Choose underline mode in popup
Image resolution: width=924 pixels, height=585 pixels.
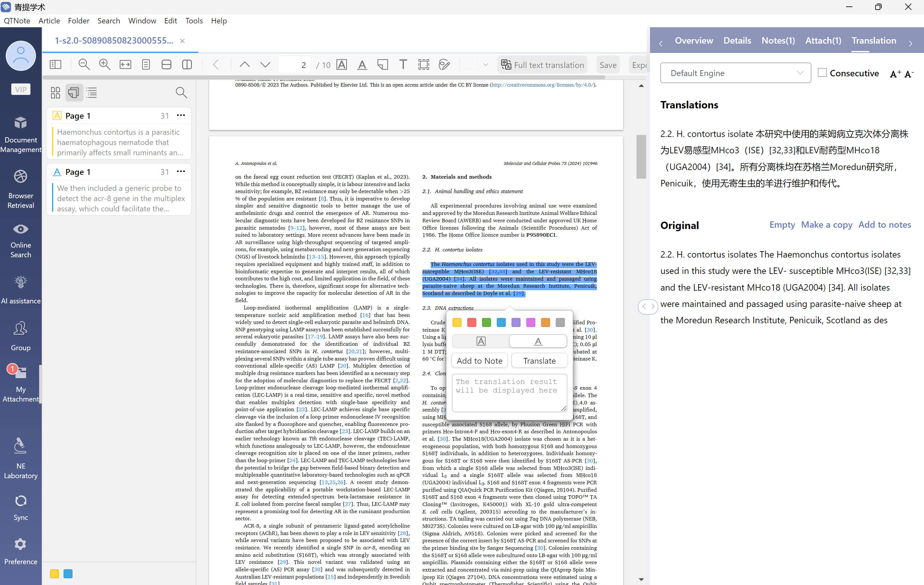point(538,341)
